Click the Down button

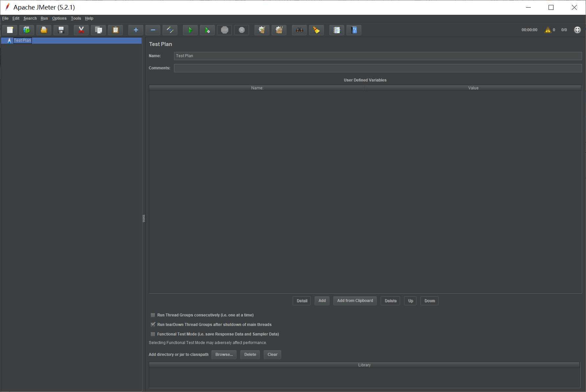pyautogui.click(x=429, y=301)
